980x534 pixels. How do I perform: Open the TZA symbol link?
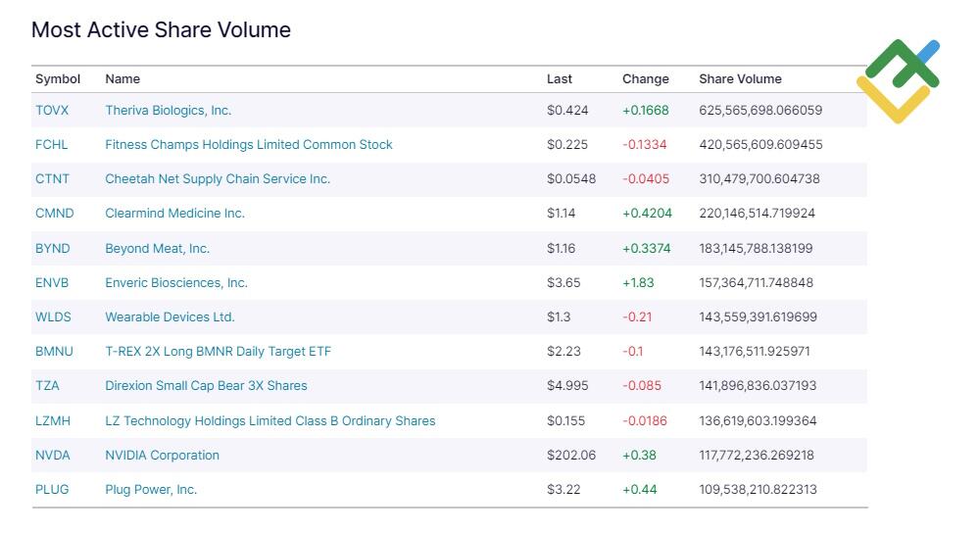[47, 386]
